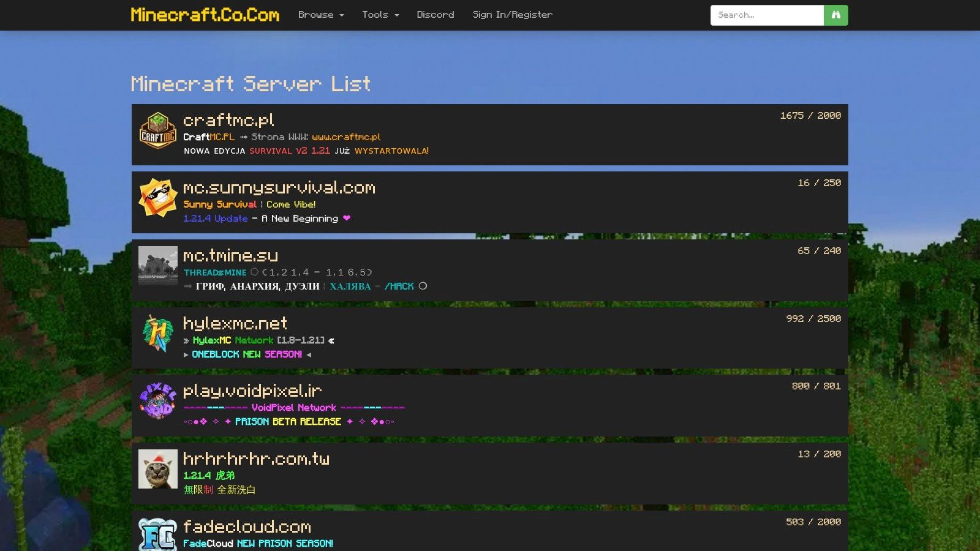Click the green search magnifier button

[835, 15]
